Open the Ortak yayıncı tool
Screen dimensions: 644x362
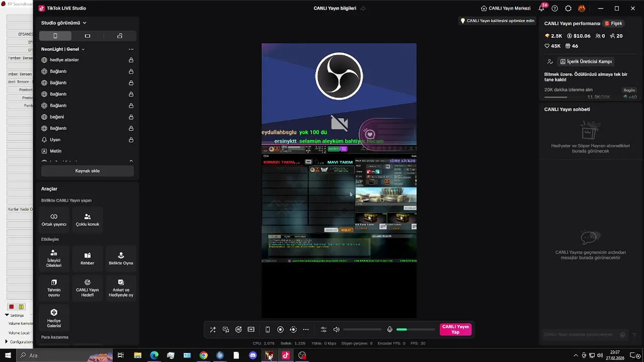pyautogui.click(x=54, y=220)
